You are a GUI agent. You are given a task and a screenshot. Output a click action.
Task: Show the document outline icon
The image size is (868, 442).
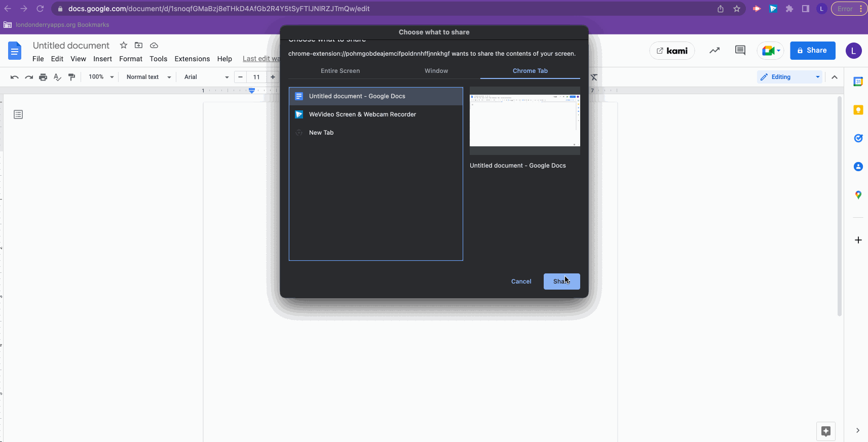click(18, 114)
